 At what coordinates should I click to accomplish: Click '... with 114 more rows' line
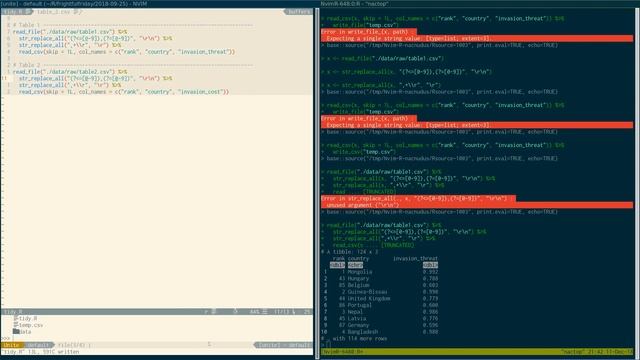[x=354, y=338]
